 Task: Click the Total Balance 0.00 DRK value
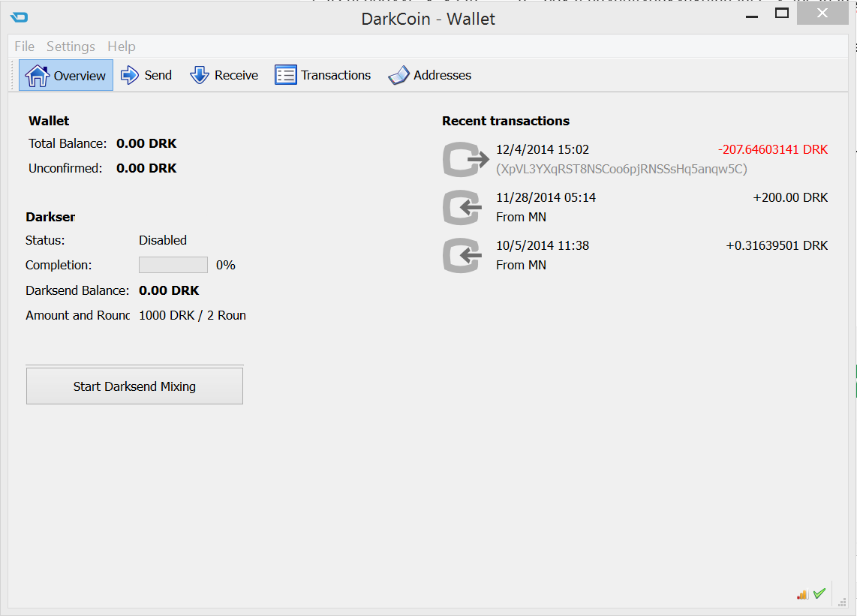[x=146, y=143]
